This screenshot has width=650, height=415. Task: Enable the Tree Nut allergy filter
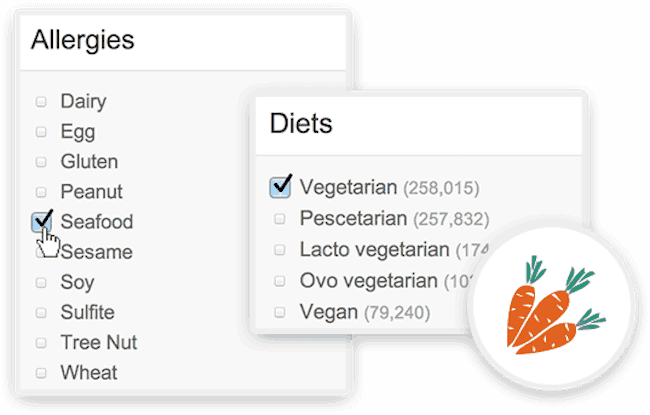[x=41, y=342]
